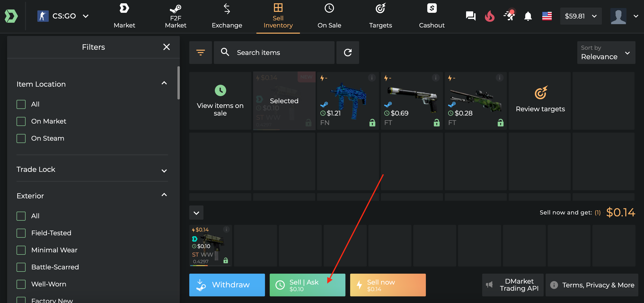Click the user avatar icon
This screenshot has height=303, width=644.
(618, 16)
